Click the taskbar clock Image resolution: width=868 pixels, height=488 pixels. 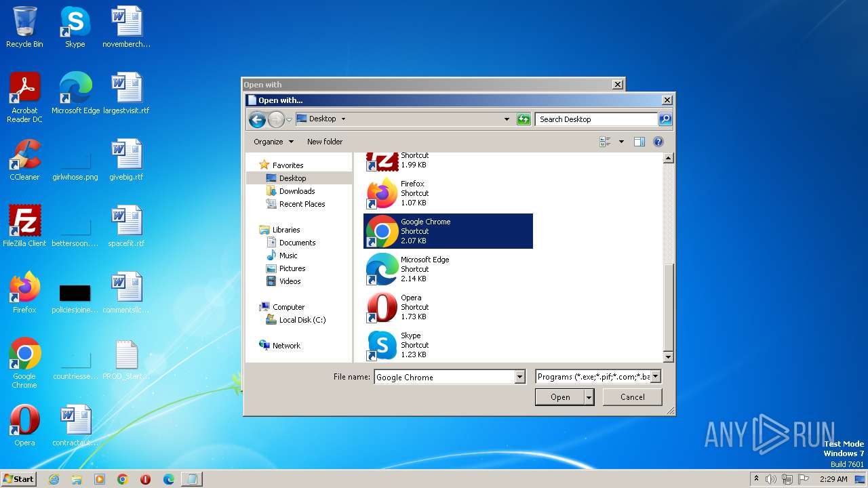tap(833, 479)
